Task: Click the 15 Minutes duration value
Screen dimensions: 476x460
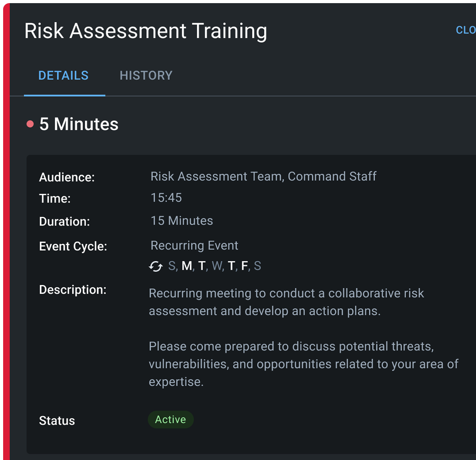Action: (x=182, y=221)
